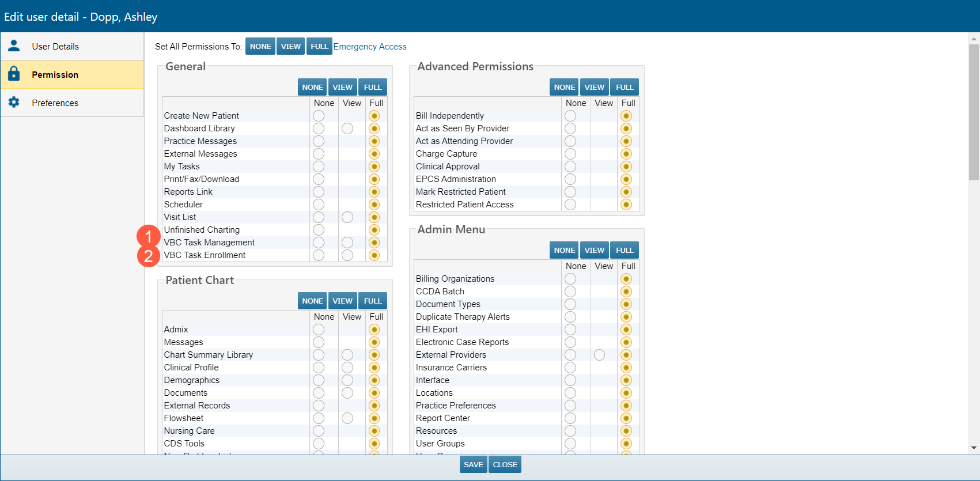This screenshot has height=481, width=980.
Task: Click the red number 2 callout marker
Action: (148, 256)
